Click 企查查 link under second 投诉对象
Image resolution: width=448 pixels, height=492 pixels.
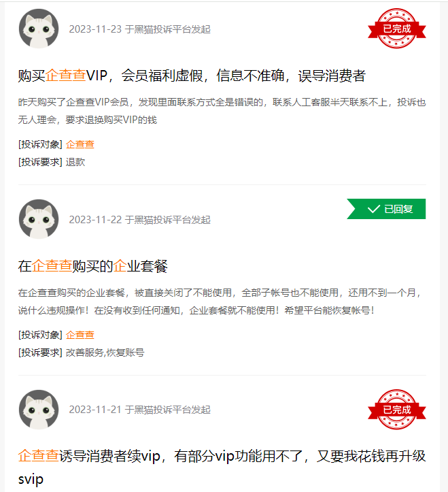80,335
